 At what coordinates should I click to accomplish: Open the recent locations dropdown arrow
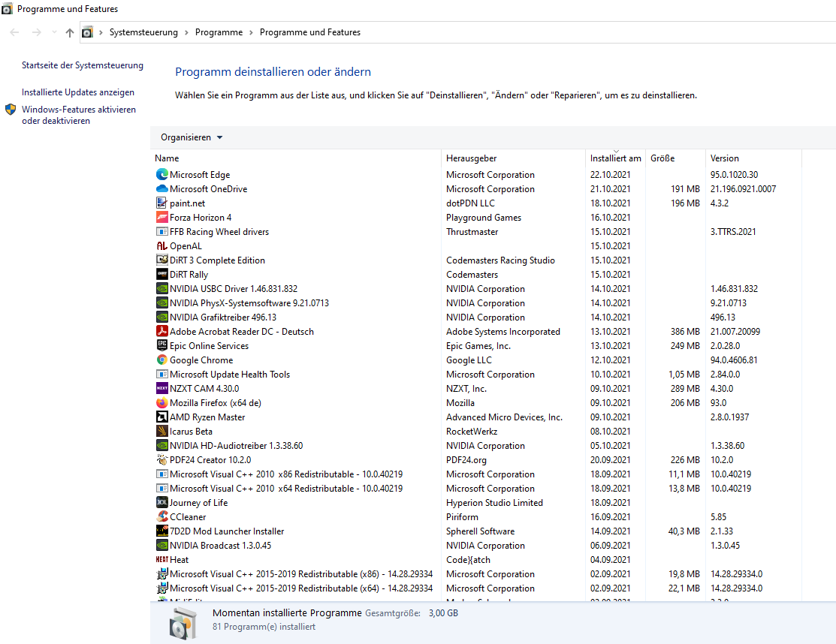[54, 32]
